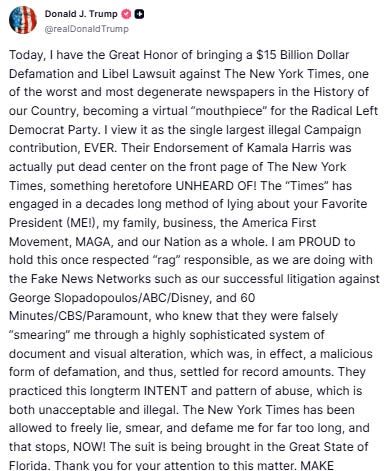388x471 pixels.
Task: Click the "Florida." word on last line
Action: pos(30,465)
